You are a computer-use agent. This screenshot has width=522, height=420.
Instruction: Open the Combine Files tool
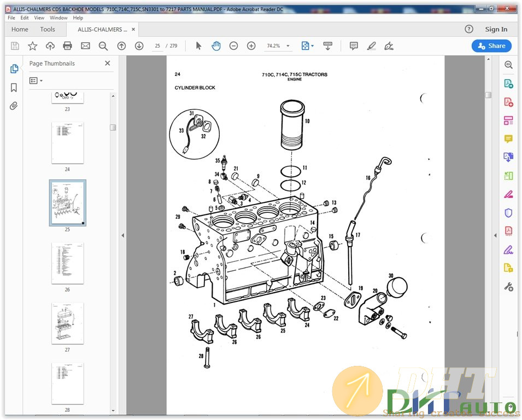pos(508,157)
